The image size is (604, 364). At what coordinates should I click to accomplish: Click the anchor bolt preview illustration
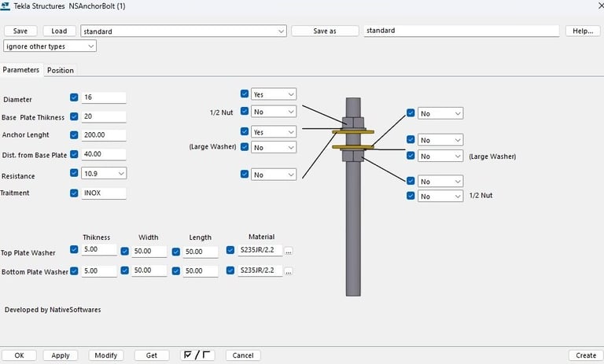[353, 197]
